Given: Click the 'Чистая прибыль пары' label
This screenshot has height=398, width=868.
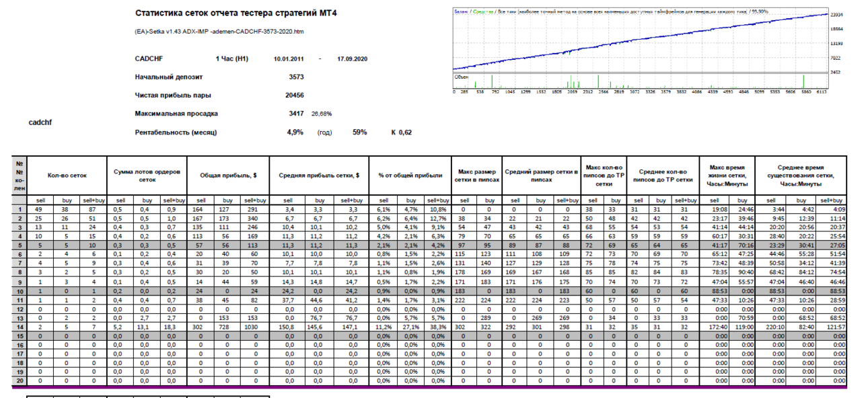Looking at the screenshot, I should point(173,95).
